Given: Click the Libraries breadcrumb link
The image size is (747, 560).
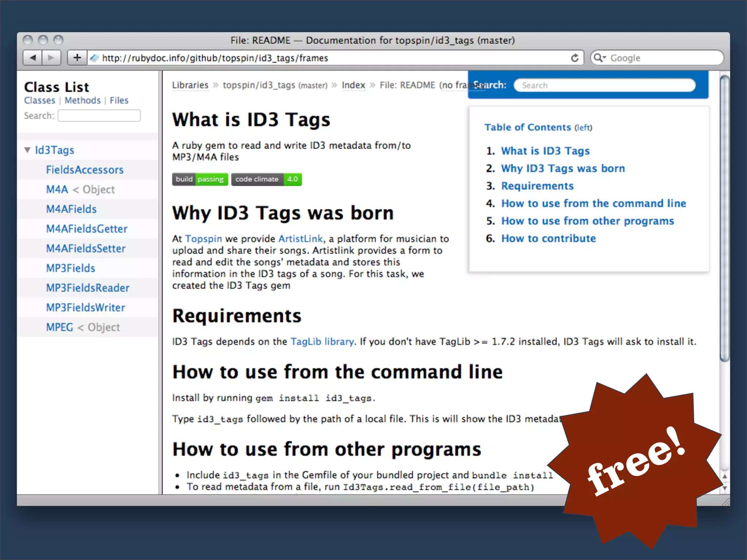Looking at the screenshot, I should [x=190, y=85].
